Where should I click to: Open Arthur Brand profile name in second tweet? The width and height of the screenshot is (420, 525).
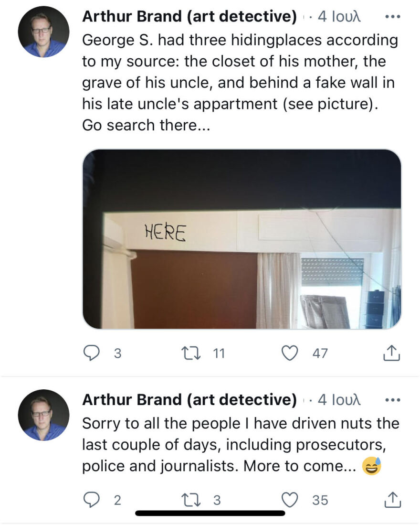tap(189, 400)
